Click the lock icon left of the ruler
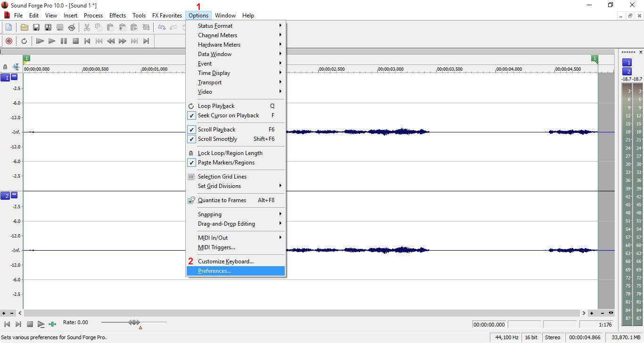The width and height of the screenshot is (644, 343). click(5, 67)
